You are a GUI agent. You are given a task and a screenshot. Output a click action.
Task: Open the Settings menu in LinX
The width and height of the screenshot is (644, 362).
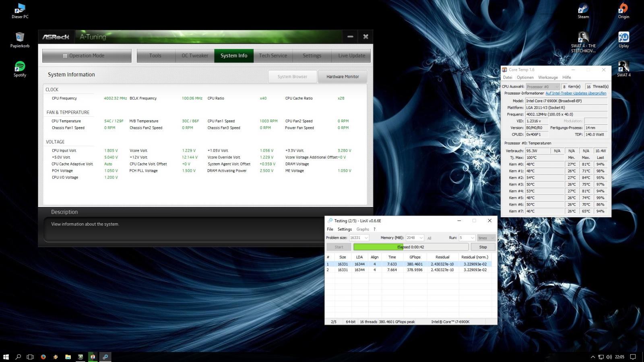pyautogui.click(x=345, y=229)
